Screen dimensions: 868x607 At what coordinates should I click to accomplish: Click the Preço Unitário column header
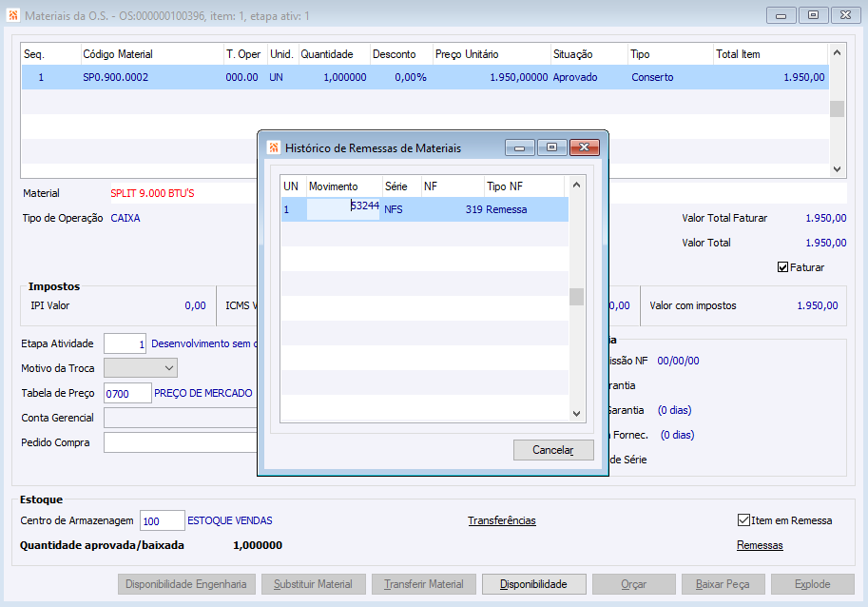pos(492,54)
